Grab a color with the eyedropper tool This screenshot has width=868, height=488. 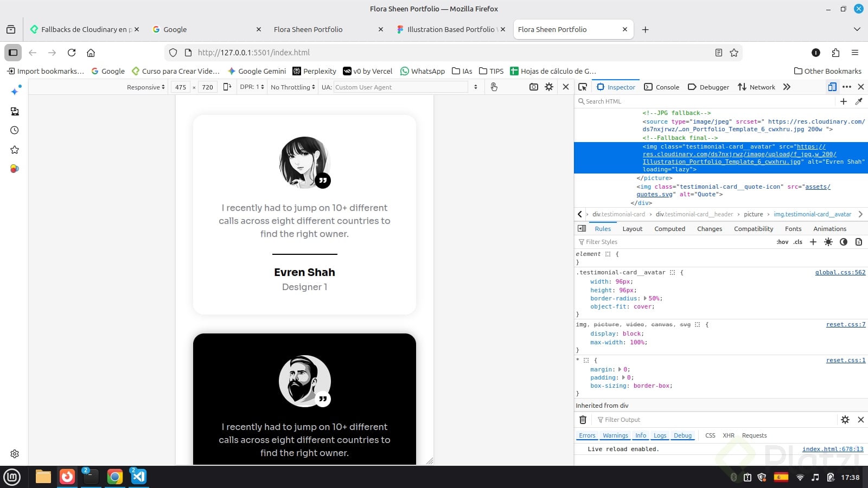859,101
